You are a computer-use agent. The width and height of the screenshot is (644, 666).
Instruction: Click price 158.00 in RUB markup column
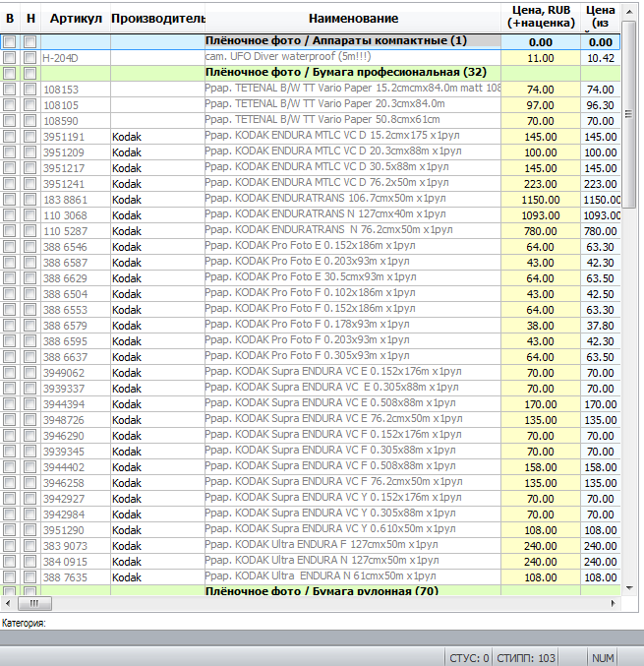pos(541,467)
